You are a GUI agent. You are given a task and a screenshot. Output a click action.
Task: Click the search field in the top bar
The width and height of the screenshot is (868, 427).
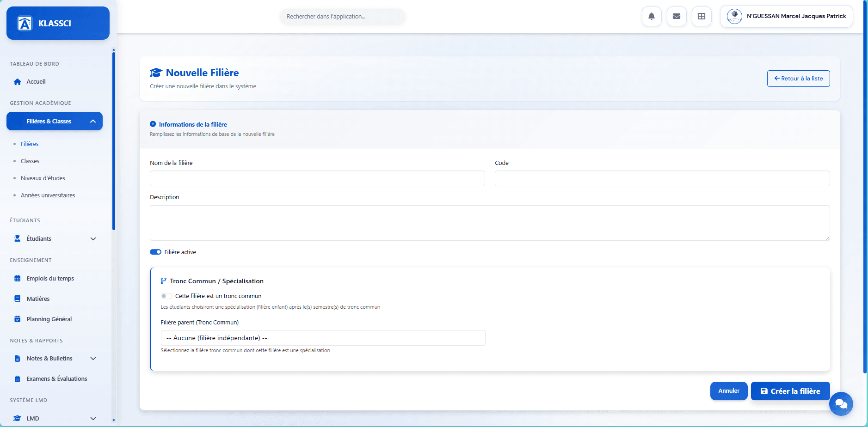[x=342, y=16]
